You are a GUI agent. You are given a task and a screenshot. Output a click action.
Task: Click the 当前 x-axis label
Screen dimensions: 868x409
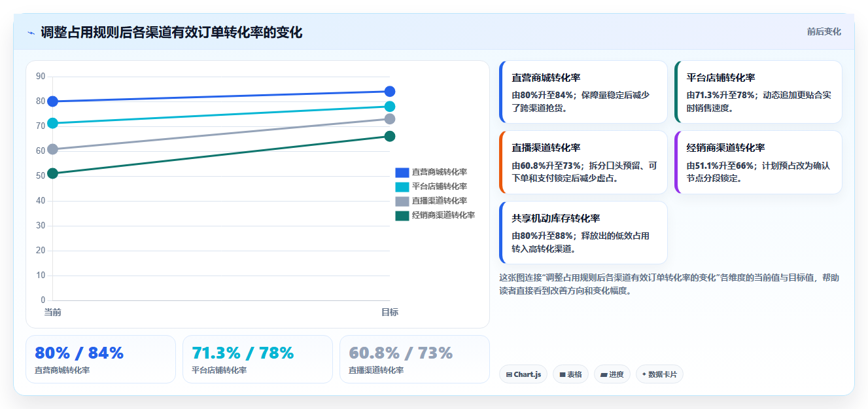tap(53, 312)
